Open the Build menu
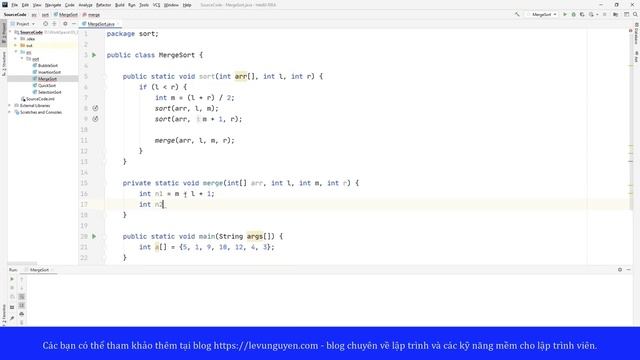 tap(120, 5)
